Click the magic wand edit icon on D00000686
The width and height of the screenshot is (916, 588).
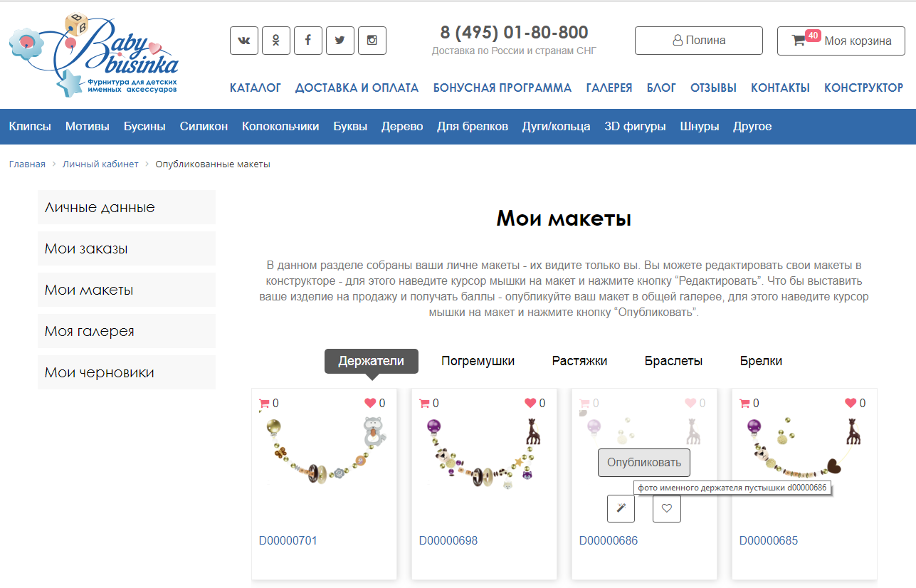point(621,508)
